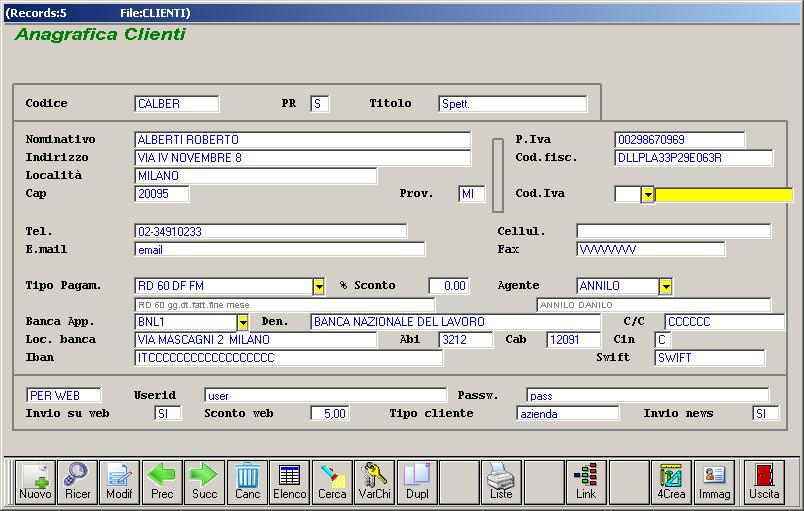Click the VarChi keys icon
This screenshot has height=511, width=804.
374,482
